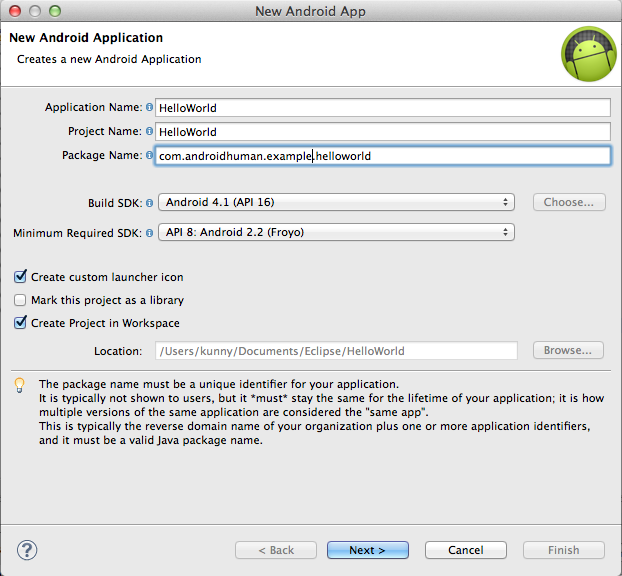
Task: Focus the Project Name field
Action: (x=383, y=132)
